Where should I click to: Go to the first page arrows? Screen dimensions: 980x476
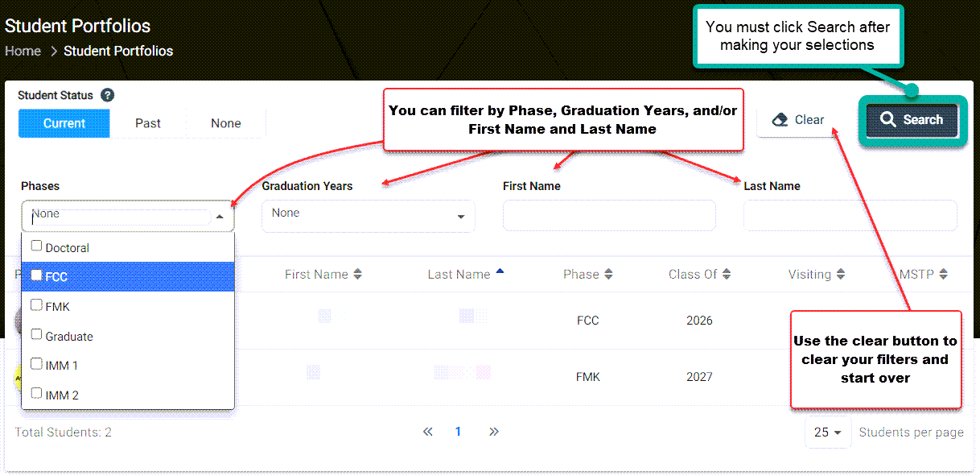click(428, 432)
